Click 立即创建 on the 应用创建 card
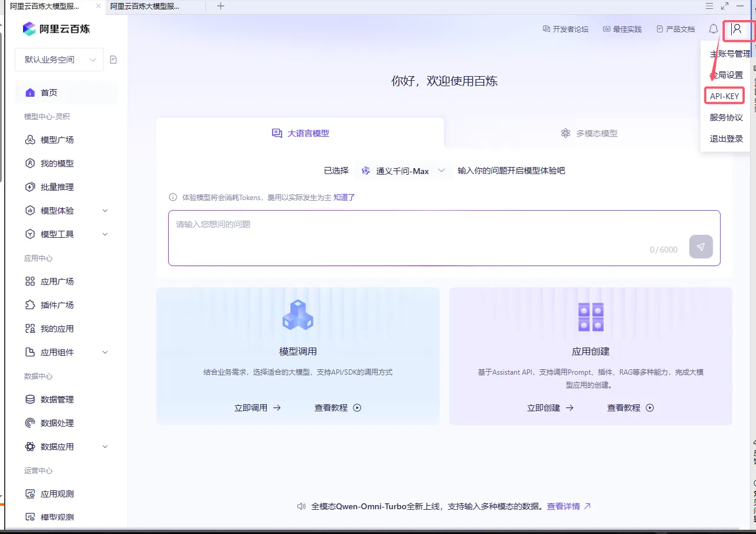Image resolution: width=756 pixels, height=534 pixels. click(550, 408)
